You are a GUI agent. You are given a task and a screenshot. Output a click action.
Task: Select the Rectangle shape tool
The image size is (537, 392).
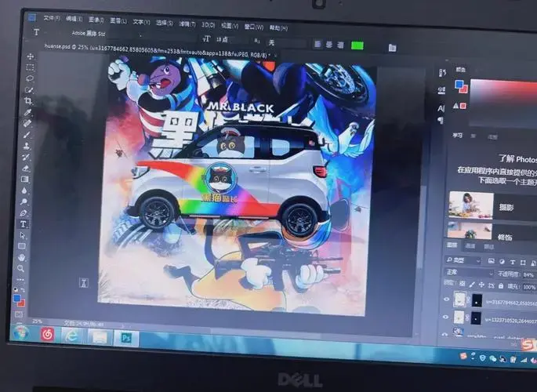click(x=22, y=246)
